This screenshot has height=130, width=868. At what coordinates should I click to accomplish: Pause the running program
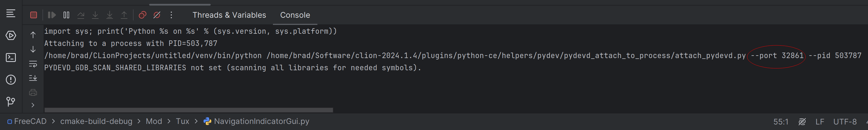click(66, 15)
